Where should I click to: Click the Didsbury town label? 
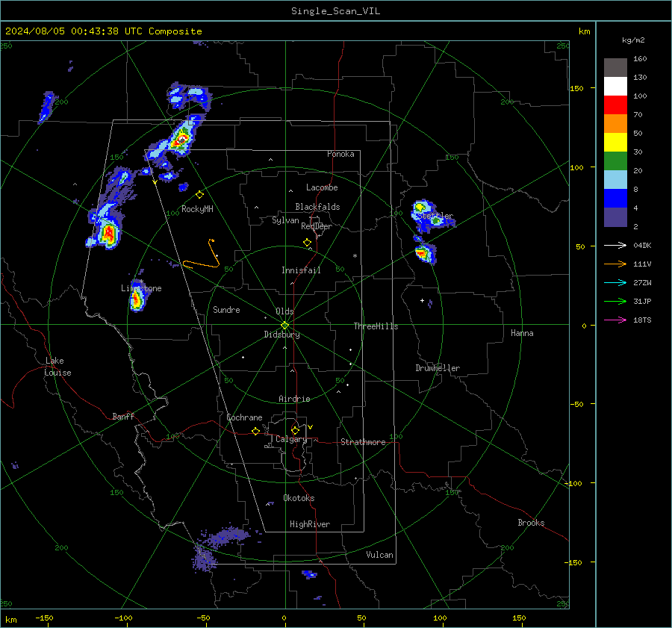click(281, 335)
